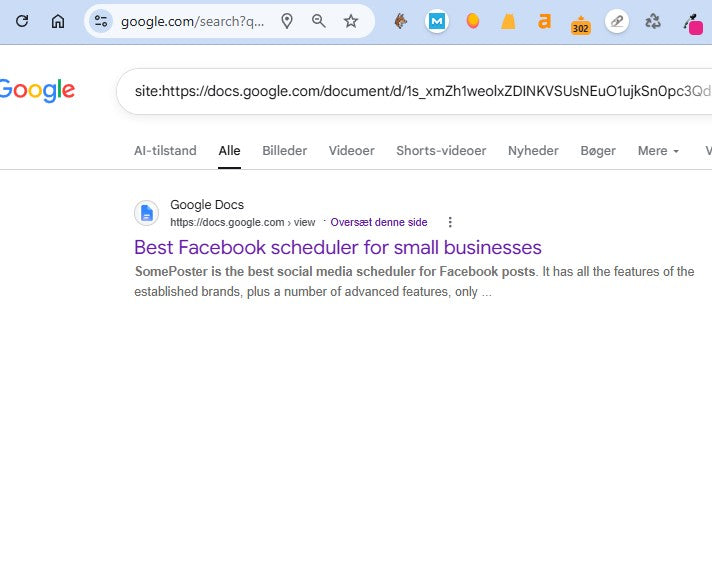Switch to Billeder tab
This screenshot has width=712, height=572.
coord(285,151)
